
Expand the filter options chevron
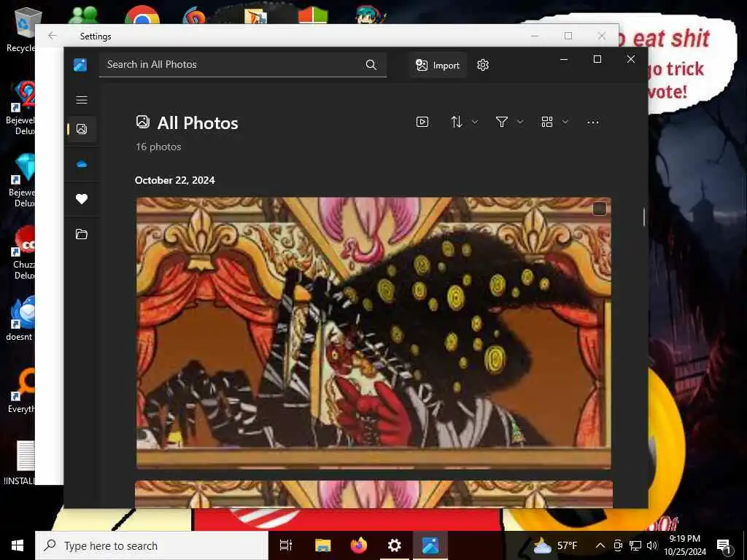pos(519,122)
